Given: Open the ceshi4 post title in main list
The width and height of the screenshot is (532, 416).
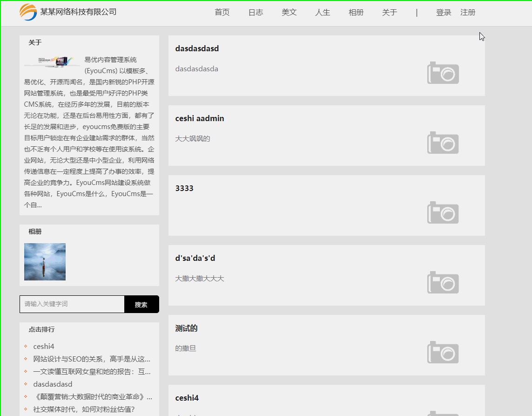Looking at the screenshot, I should pos(187,398).
